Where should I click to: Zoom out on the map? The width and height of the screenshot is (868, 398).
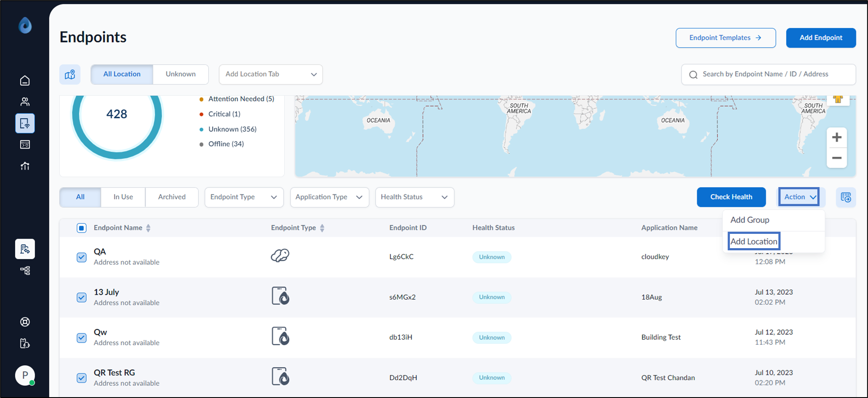coord(837,158)
